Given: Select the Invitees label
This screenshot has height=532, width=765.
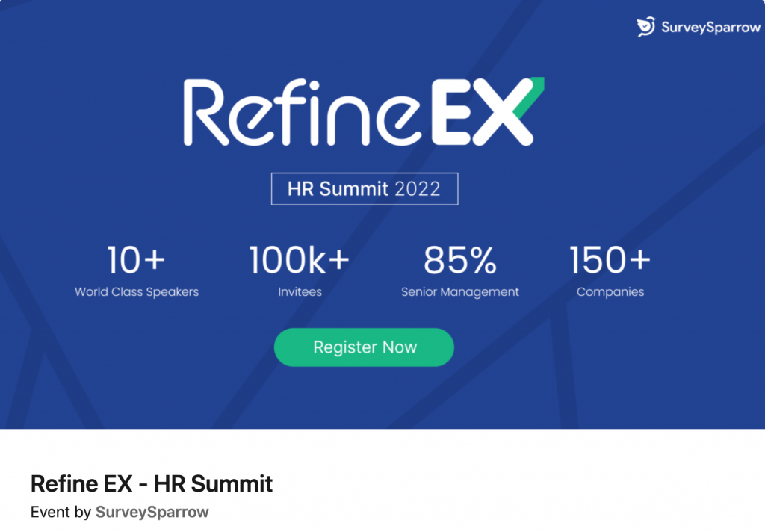Looking at the screenshot, I should click(x=300, y=292).
